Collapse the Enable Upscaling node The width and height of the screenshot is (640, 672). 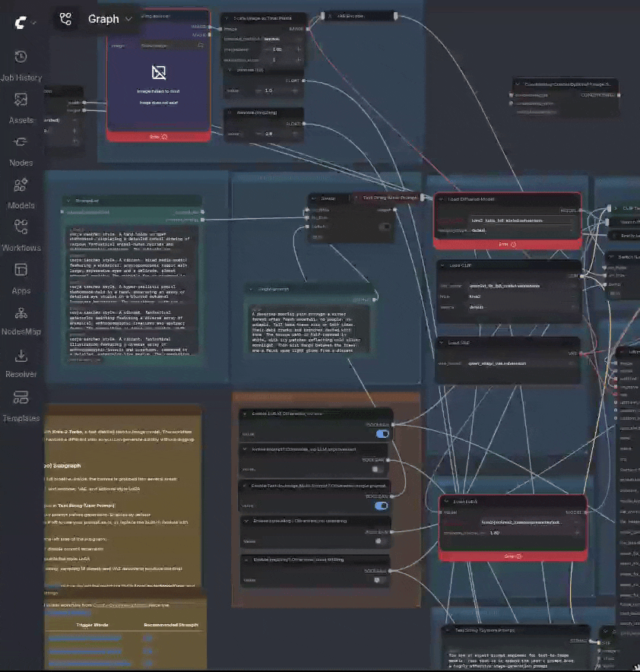[246, 521]
